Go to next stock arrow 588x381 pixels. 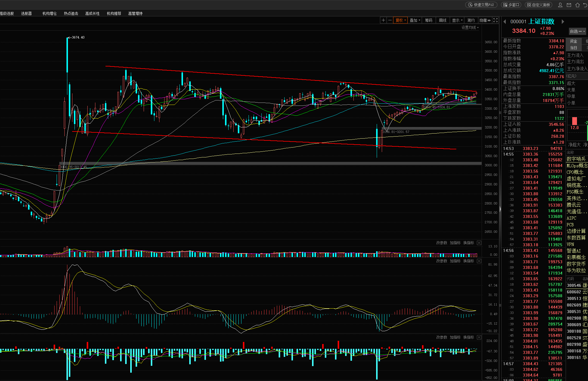click(x=563, y=21)
